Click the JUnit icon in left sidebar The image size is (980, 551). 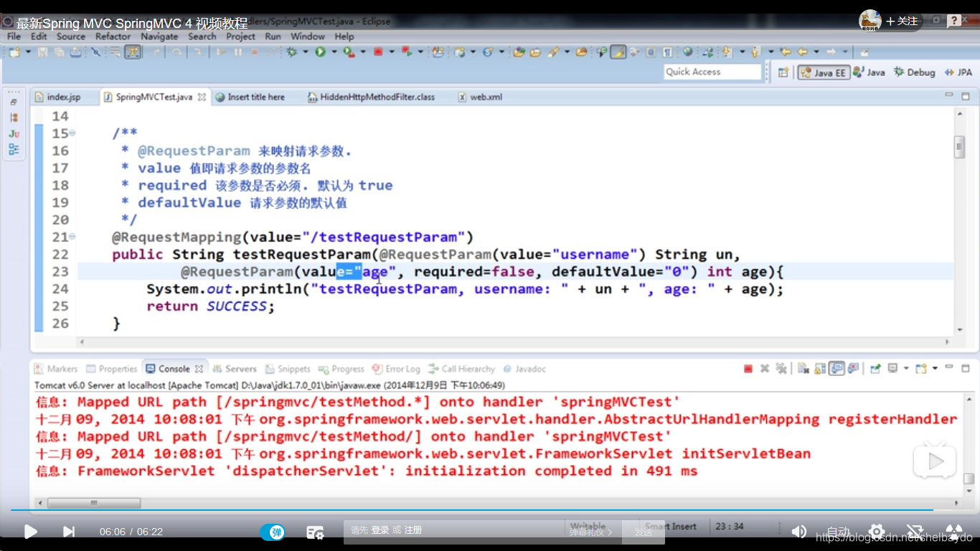coord(14,133)
